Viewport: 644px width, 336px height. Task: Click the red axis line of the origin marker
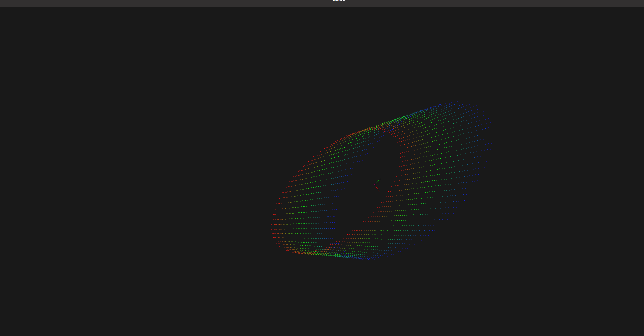pos(377,188)
